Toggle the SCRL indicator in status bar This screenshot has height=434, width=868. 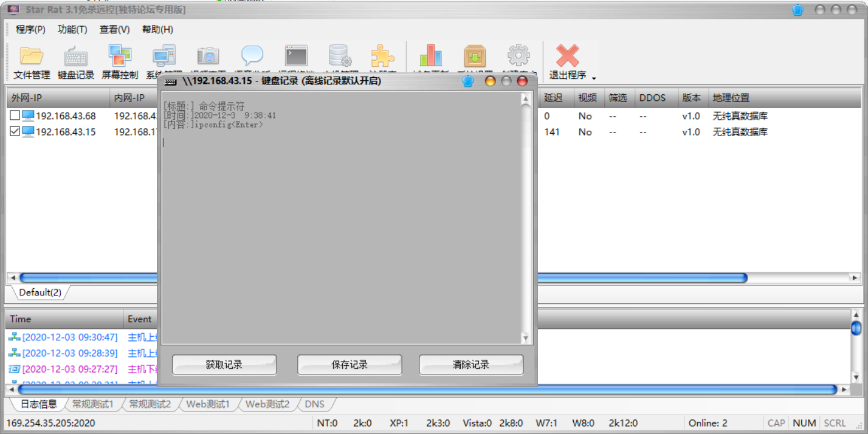point(835,423)
